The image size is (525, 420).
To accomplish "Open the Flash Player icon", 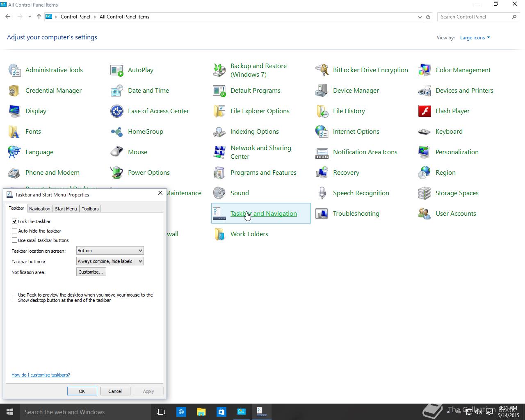I will pyautogui.click(x=425, y=111).
